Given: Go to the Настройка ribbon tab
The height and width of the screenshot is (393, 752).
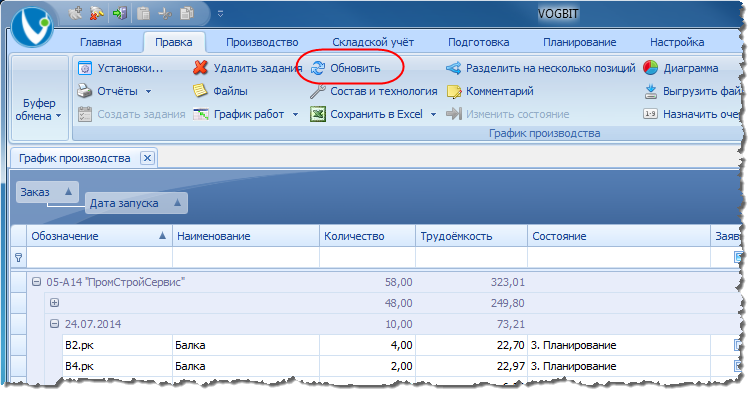Looking at the screenshot, I should (x=677, y=42).
